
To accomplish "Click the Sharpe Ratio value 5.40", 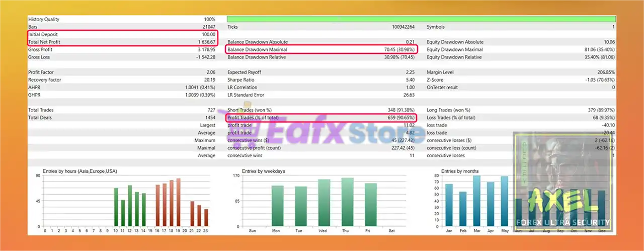I will (410, 80).
